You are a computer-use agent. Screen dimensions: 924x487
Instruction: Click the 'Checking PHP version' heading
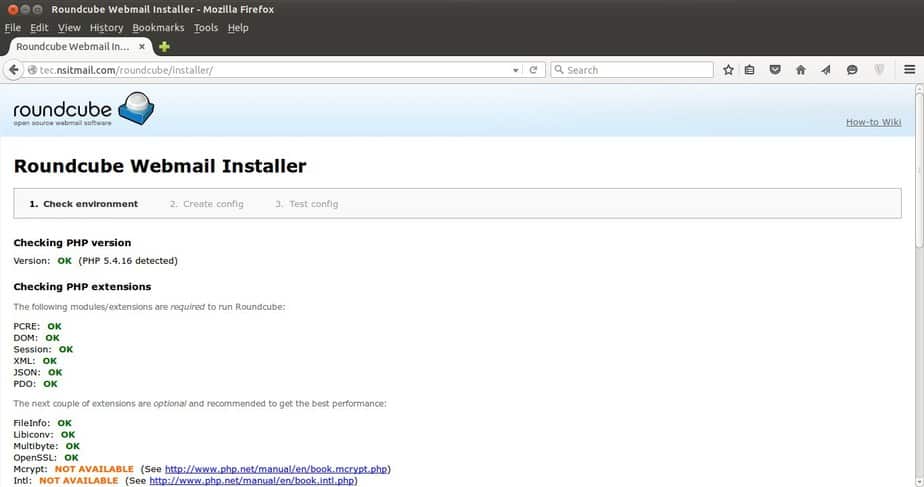[x=72, y=243]
